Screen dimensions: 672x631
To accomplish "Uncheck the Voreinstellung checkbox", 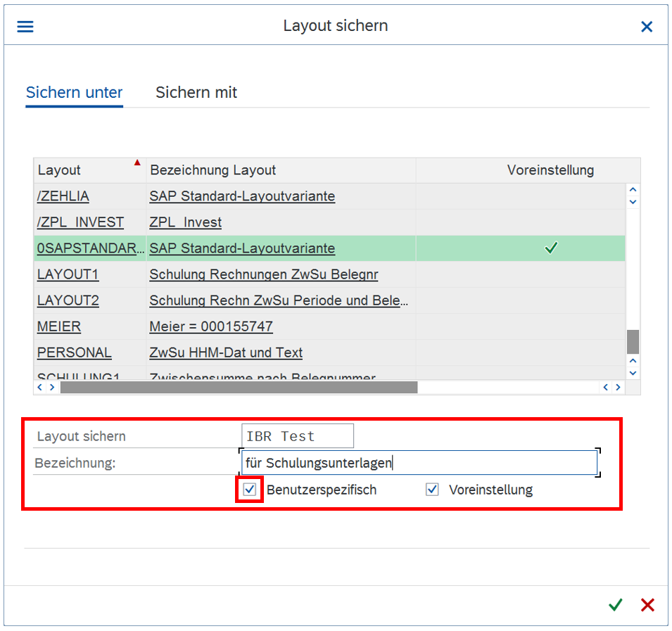I will pyautogui.click(x=432, y=490).
